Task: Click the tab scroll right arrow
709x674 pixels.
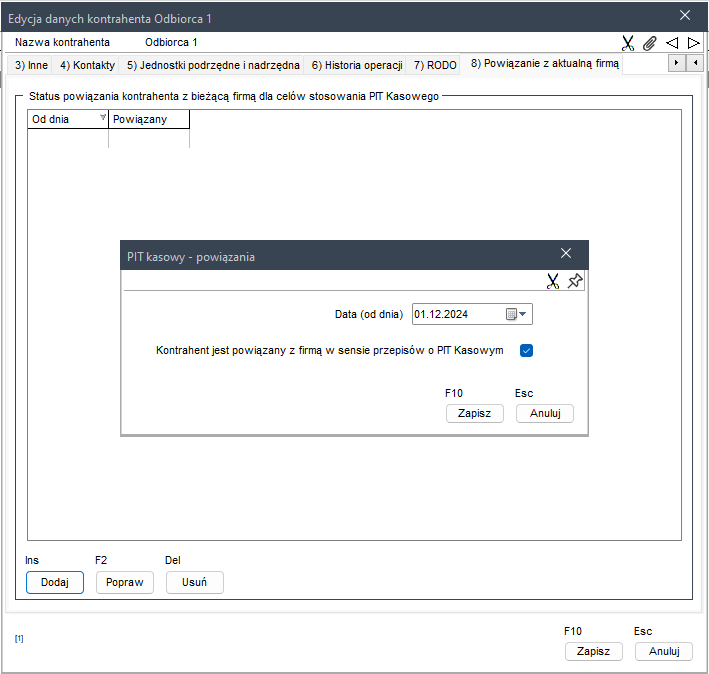Action: click(x=676, y=63)
